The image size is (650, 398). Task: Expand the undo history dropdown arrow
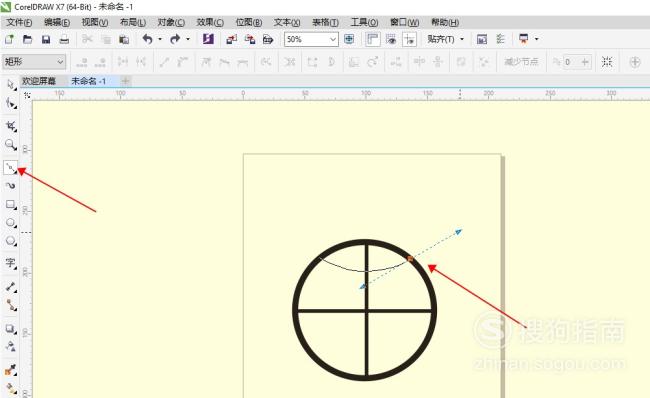pos(160,39)
